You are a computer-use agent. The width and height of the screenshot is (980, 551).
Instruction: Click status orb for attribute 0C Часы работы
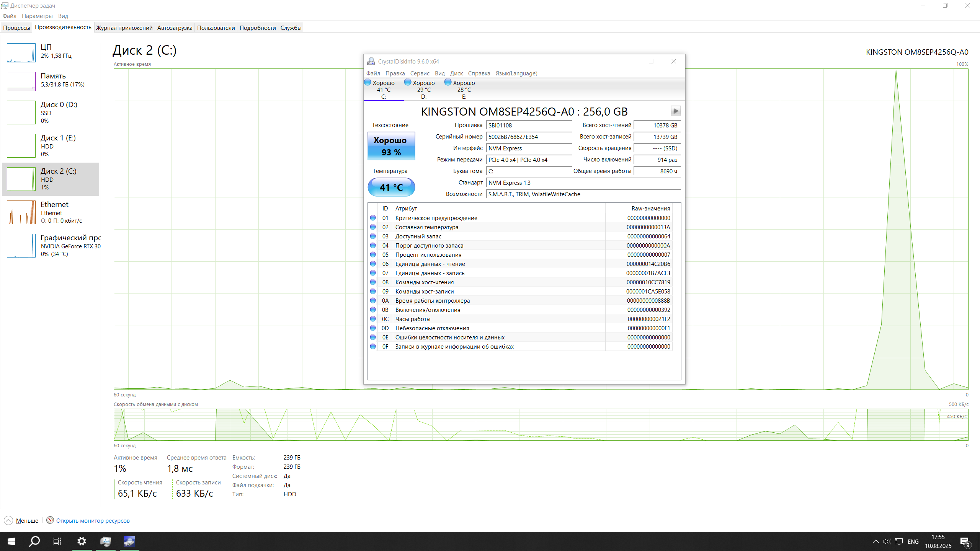click(373, 319)
